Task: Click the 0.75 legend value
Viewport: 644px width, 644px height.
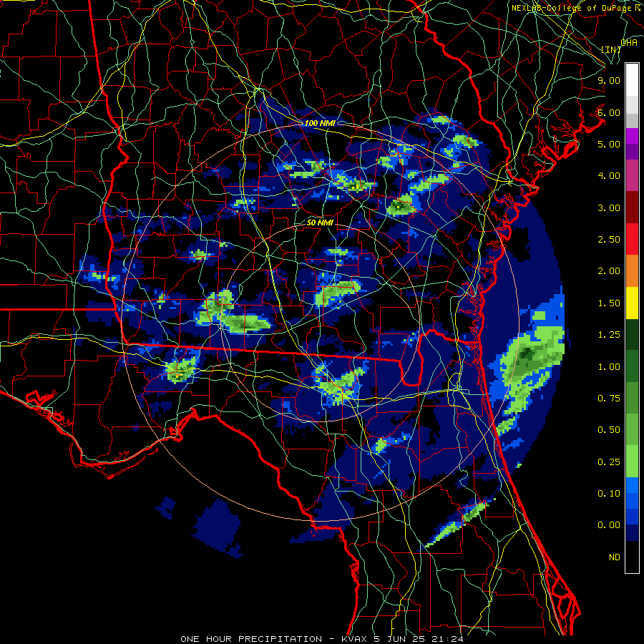Action: [609, 399]
